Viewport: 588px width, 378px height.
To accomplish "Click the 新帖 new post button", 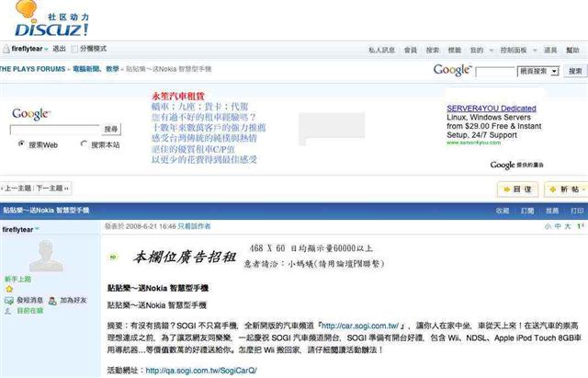I will pyautogui.click(x=566, y=189).
